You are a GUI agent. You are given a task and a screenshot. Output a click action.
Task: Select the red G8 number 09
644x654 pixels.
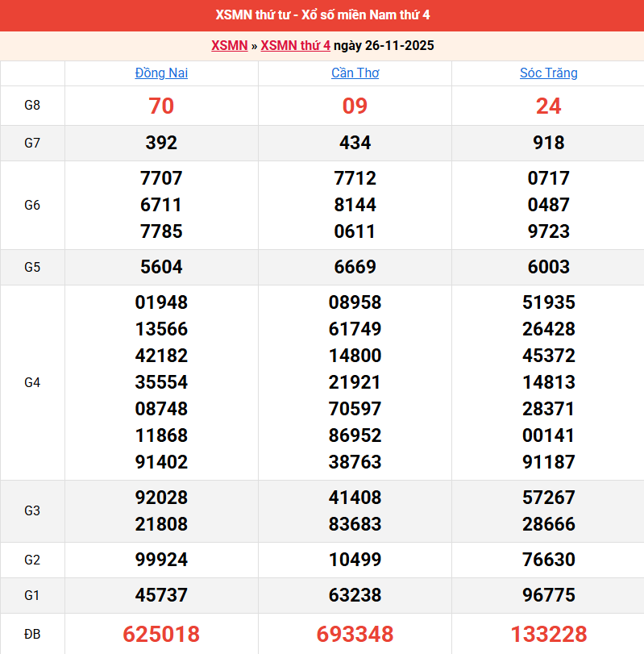(355, 106)
